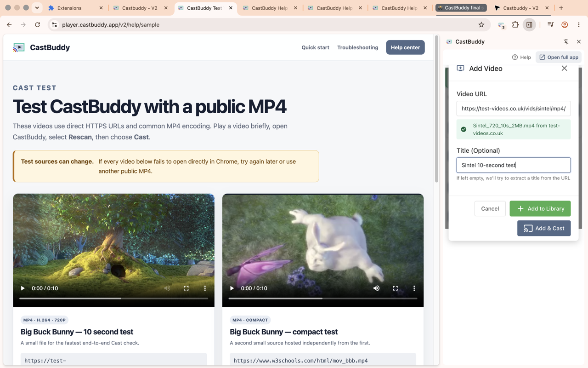The image size is (588, 368).
Task: Click the w3schools mov_bbb.mp4 URL text
Action: coord(300,361)
